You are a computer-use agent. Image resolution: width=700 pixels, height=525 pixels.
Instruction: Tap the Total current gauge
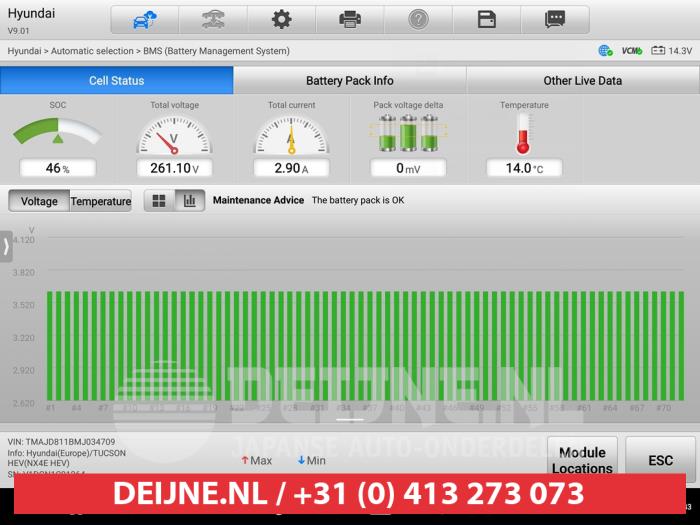coord(291,135)
